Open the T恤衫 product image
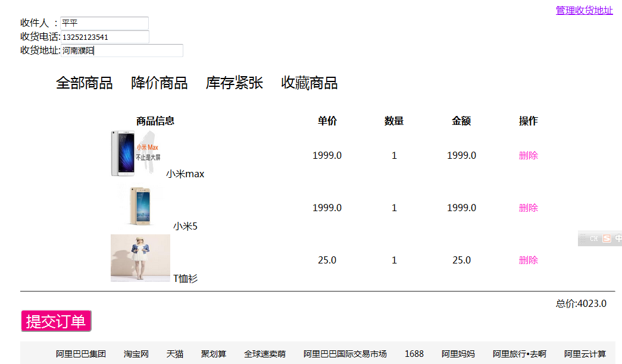622x364 pixels. click(x=140, y=258)
